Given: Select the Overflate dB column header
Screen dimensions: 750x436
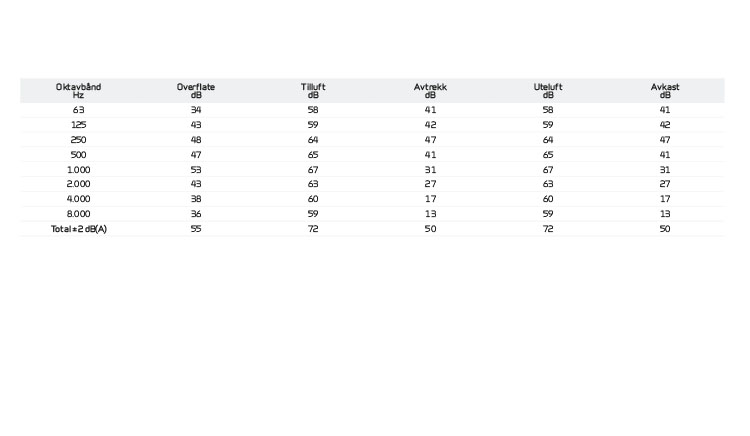Looking at the screenshot, I should point(196,91).
